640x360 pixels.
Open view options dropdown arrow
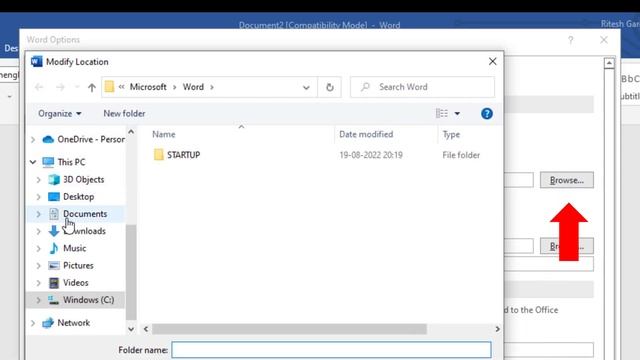point(457,113)
